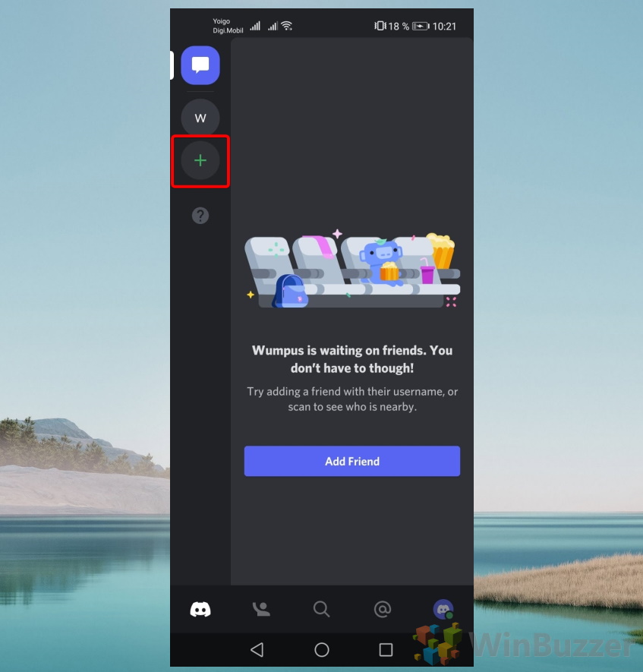Tap the 'Wumpus is waiting on friends' heading
Screen dimensions: 643x672
tap(352, 359)
